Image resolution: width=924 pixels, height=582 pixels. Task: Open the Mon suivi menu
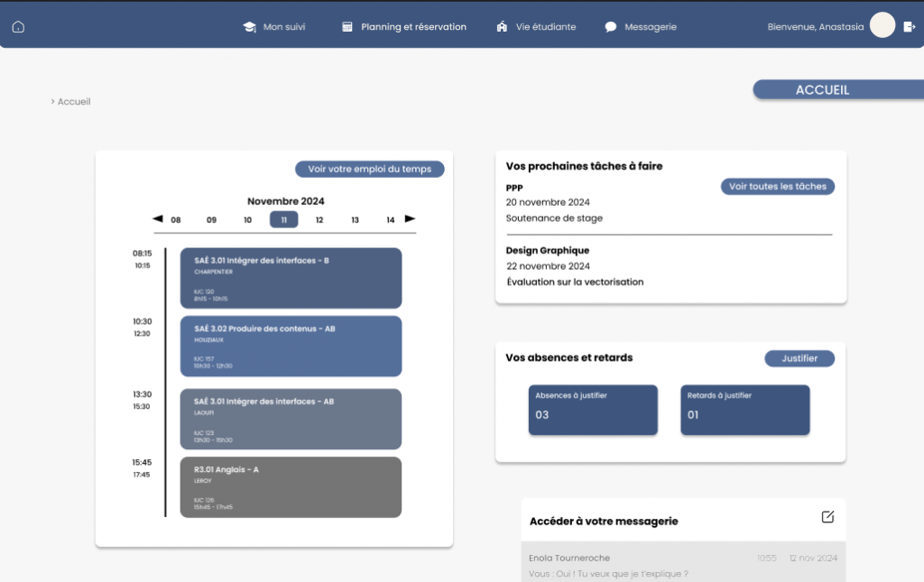pos(283,27)
